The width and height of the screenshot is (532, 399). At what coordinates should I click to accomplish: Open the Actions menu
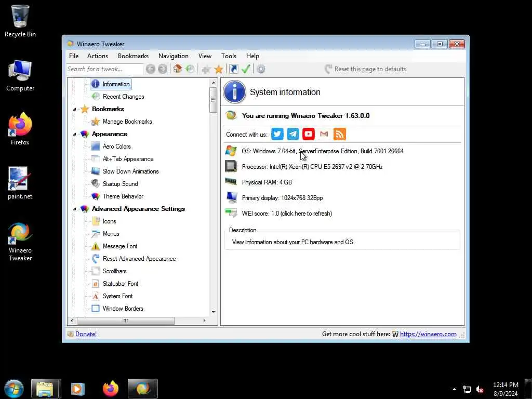click(x=98, y=56)
